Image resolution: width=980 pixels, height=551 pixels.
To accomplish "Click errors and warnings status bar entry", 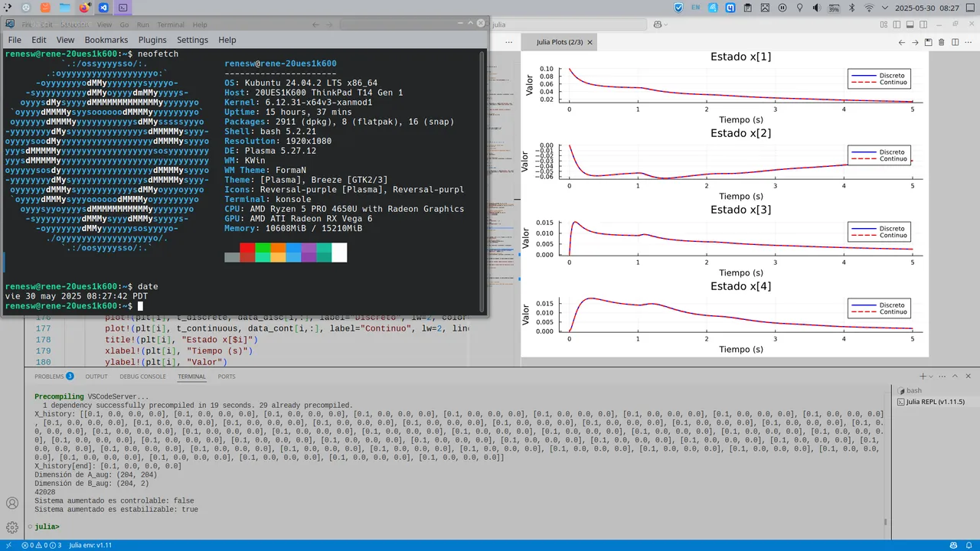I will coord(41,545).
